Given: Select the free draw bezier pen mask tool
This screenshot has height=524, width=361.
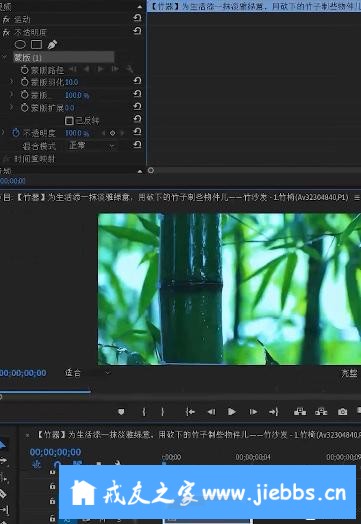Looking at the screenshot, I should tap(52, 44).
